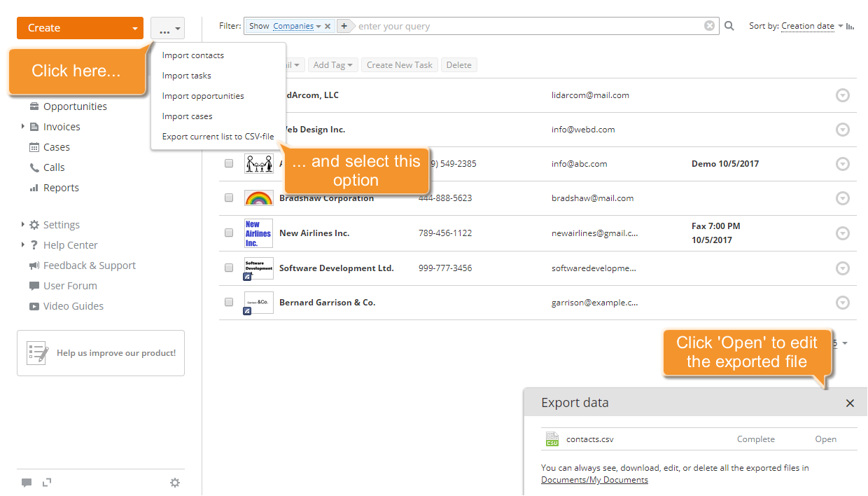868x496 pixels.
Task: Select Import contacts from the menu
Action: point(192,55)
